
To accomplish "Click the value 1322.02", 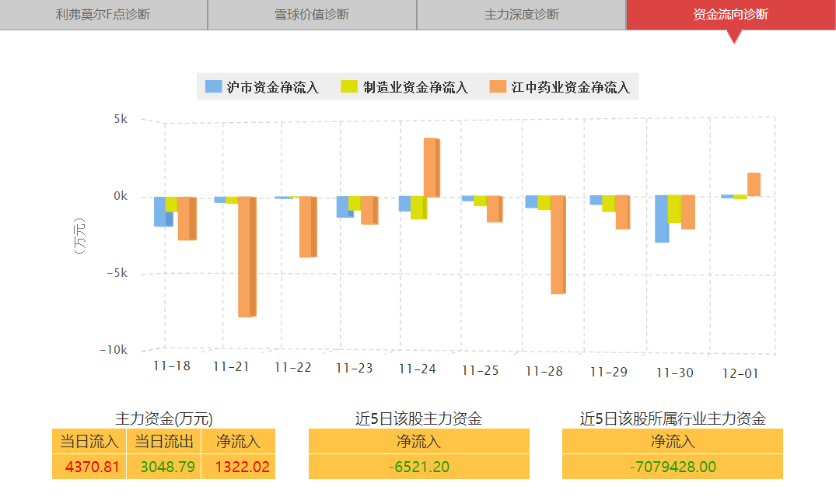I will click(242, 467).
